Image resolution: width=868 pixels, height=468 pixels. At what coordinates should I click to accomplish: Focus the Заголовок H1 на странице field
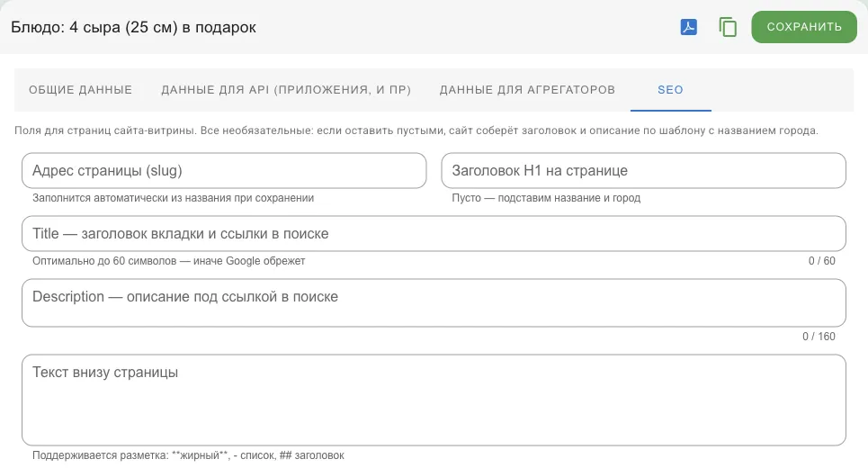coord(643,171)
